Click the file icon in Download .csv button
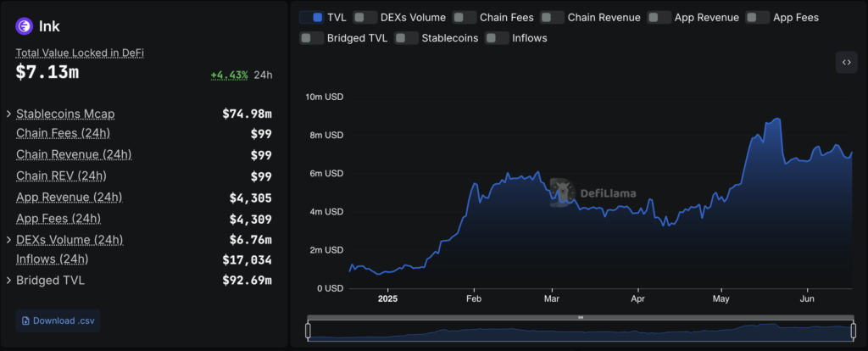 coord(25,320)
